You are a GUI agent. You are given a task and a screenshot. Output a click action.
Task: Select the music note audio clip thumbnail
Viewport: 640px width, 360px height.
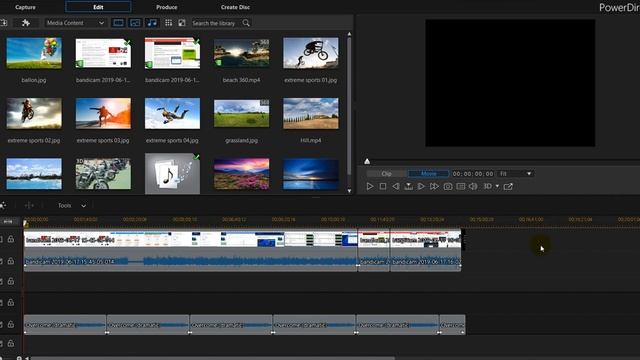coord(172,173)
